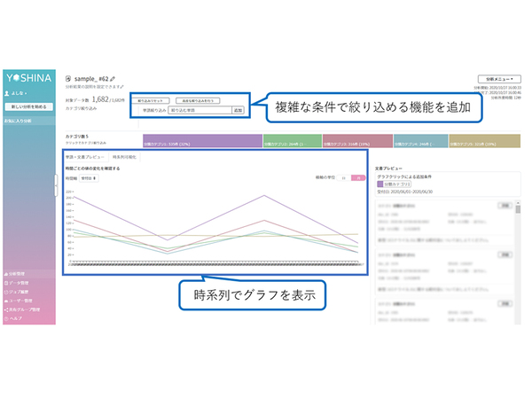This screenshot has width=532, height=399.
Task: Start a new analysis with 新しい分析を始める
Action: 29,107
